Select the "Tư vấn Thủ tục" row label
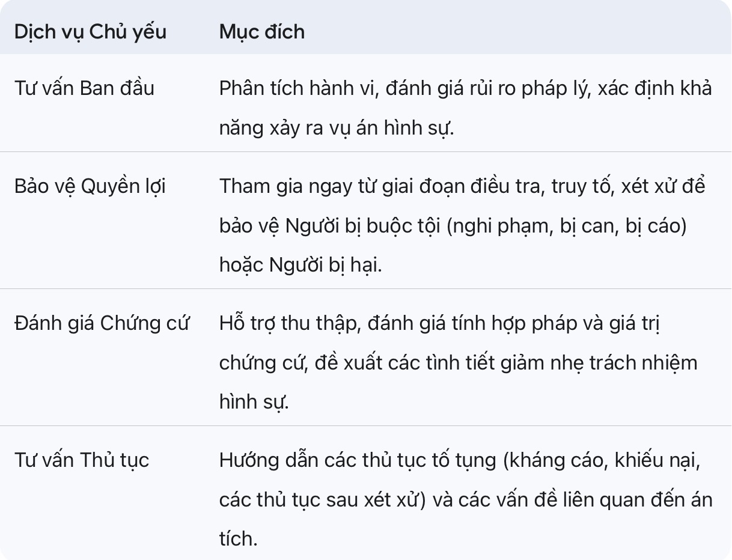The image size is (732, 560). tap(82, 460)
